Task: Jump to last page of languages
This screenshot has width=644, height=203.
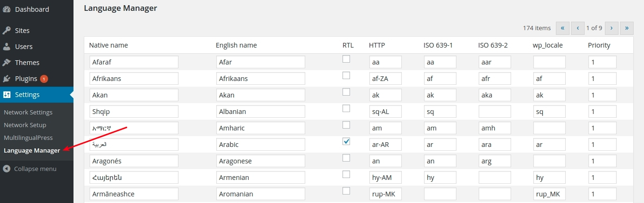Action: click(627, 28)
